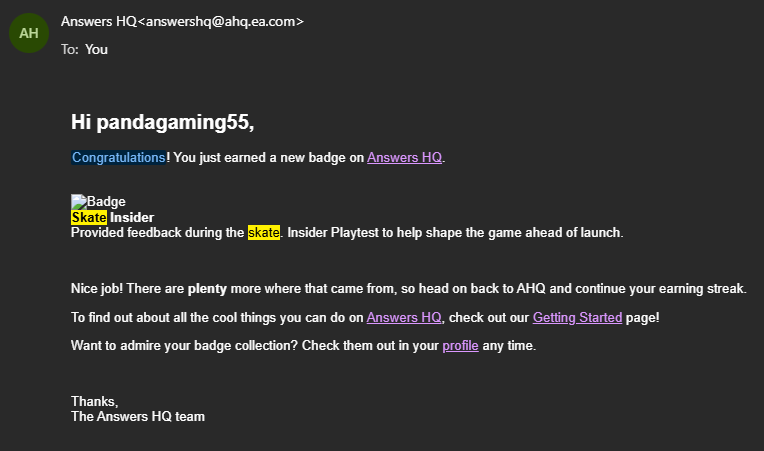
Task: Follow the Answers HQ link after 'do on'
Action: (x=404, y=318)
